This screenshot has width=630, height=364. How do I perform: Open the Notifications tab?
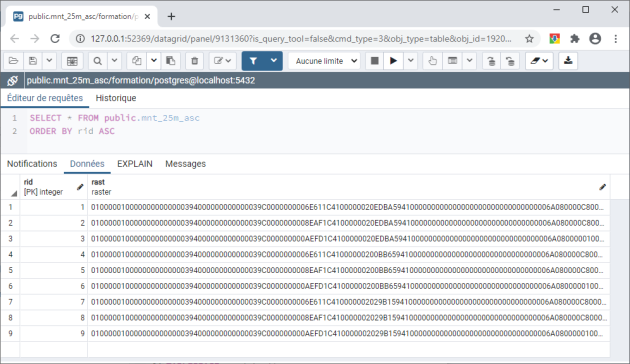pos(32,164)
